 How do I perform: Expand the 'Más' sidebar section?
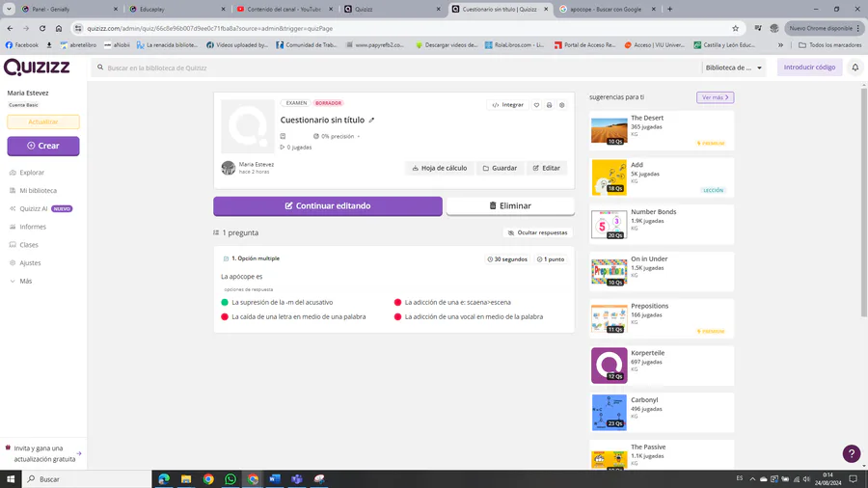[x=25, y=281]
